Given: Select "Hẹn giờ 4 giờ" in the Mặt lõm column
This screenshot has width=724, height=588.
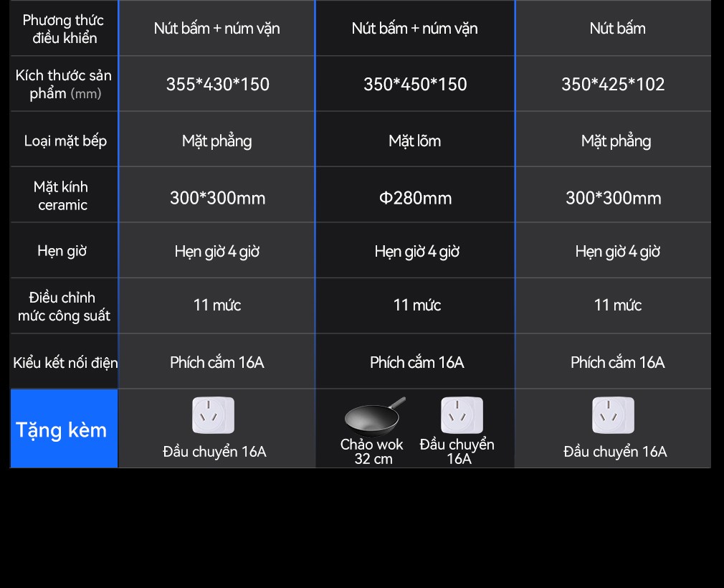Looking at the screenshot, I should pos(417,252).
